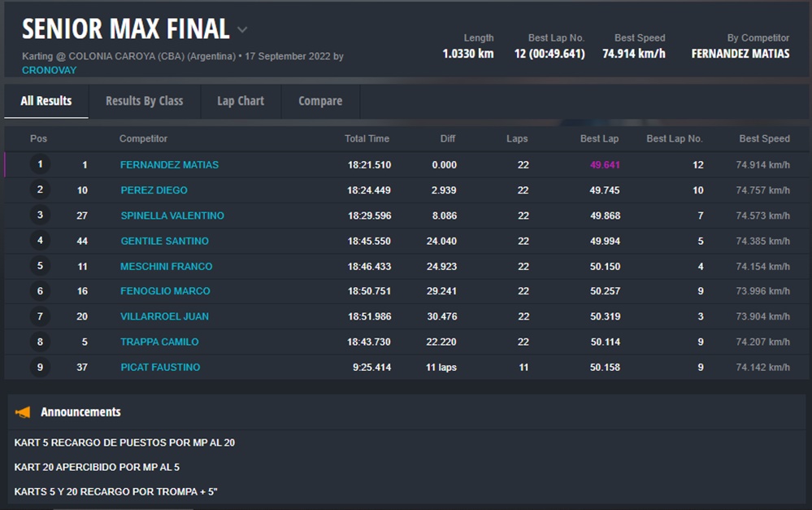Open PEREZ DIEGO competitor link

coord(154,190)
